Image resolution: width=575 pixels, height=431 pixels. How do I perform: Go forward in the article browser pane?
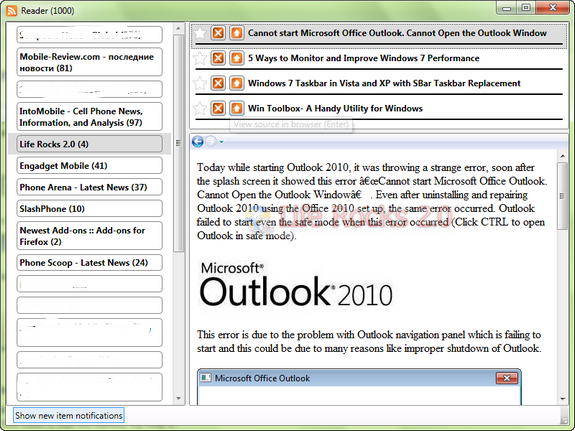click(211, 141)
